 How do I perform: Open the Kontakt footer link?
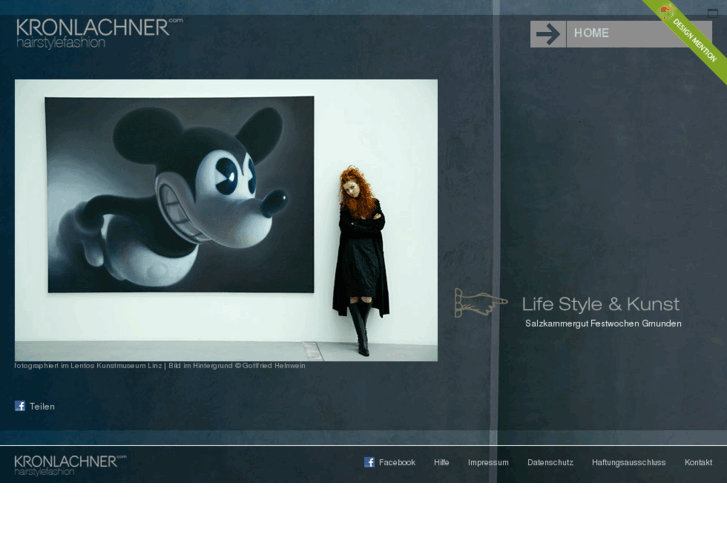click(x=698, y=462)
